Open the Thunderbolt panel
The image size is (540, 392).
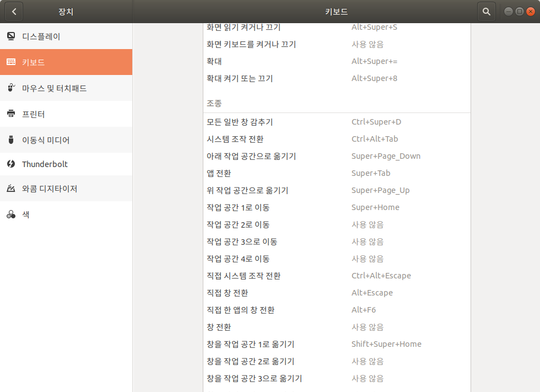[66, 164]
